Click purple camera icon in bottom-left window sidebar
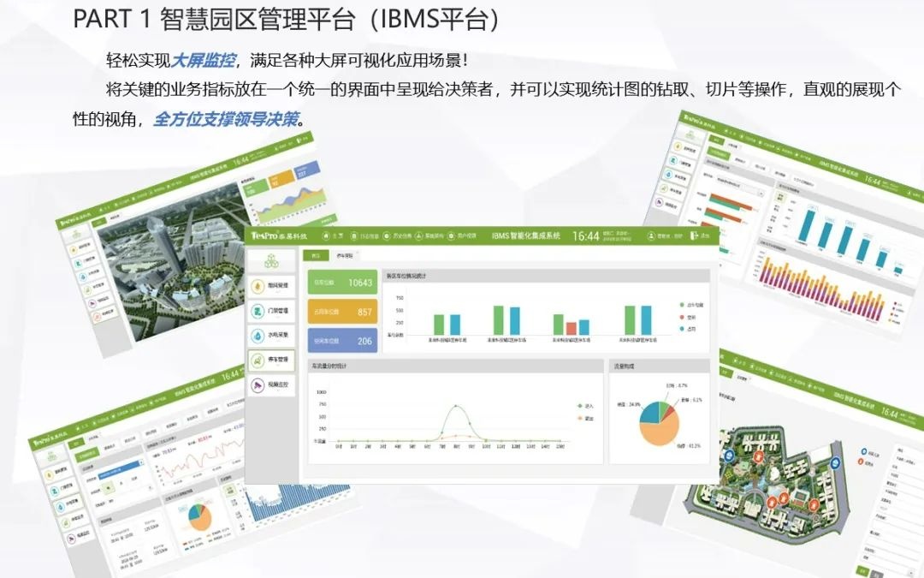 point(71,539)
